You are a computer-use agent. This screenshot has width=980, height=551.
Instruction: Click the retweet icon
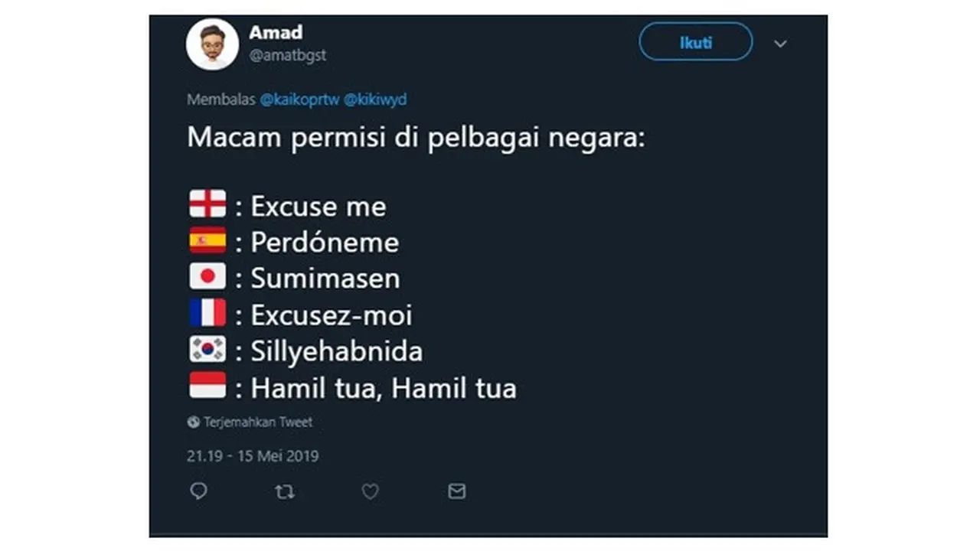[x=285, y=492]
